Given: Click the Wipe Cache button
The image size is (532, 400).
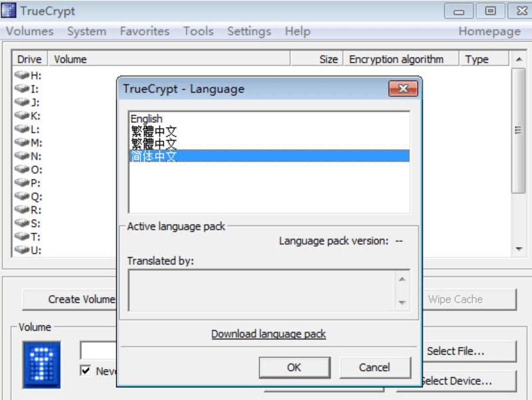Looking at the screenshot, I should 469,299.
